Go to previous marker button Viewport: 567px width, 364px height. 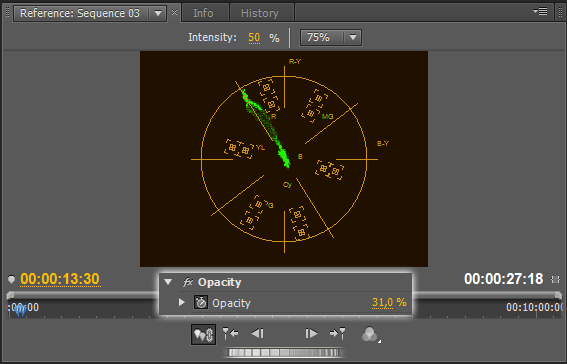pyautogui.click(x=230, y=333)
